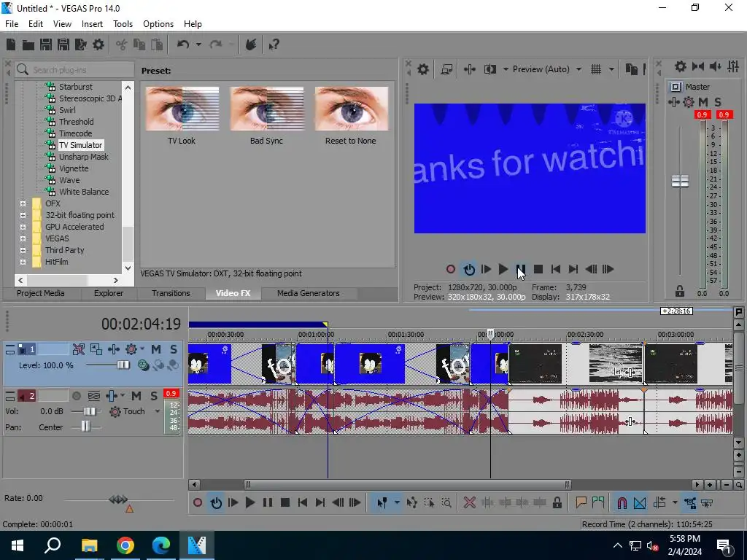Select the Unsharp Mask plug-in
The height and width of the screenshot is (560, 747).
[83, 157]
